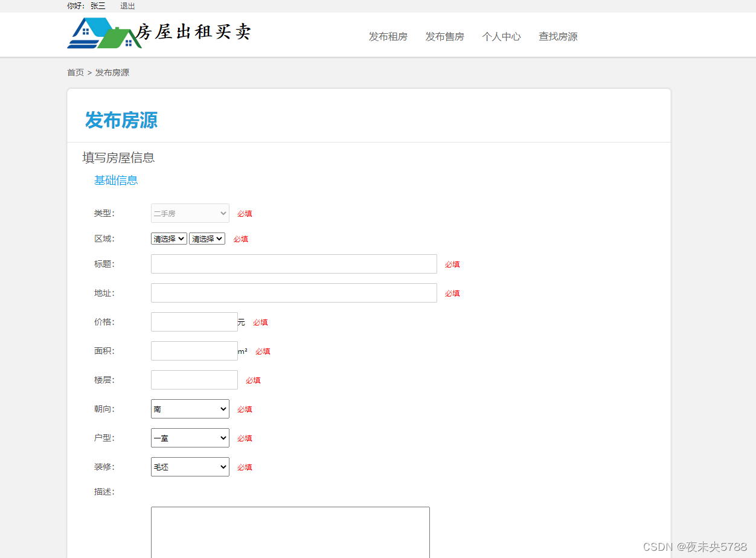The image size is (756, 558).
Task: Click the 元 unit label after 价格
Action: point(242,322)
